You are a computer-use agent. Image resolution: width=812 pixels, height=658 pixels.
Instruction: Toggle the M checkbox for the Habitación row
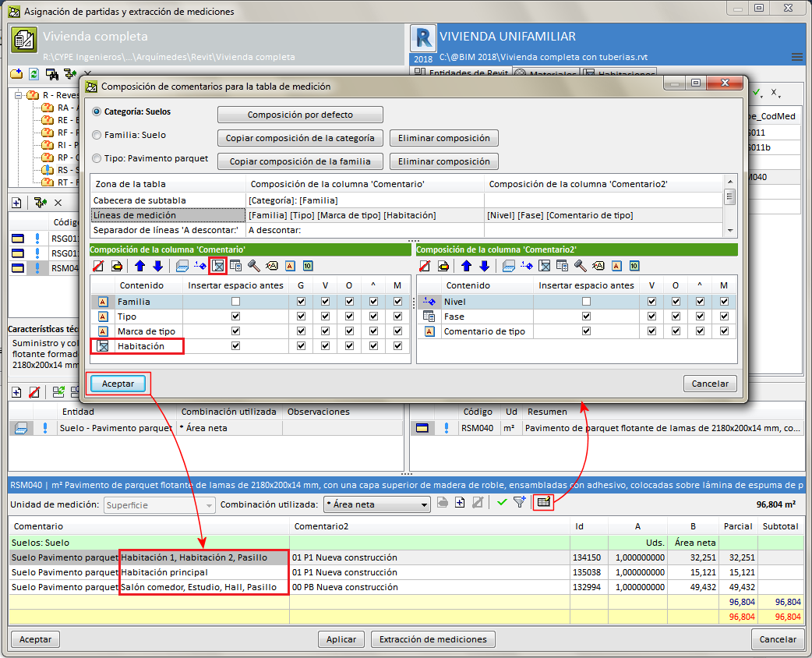[x=397, y=345]
